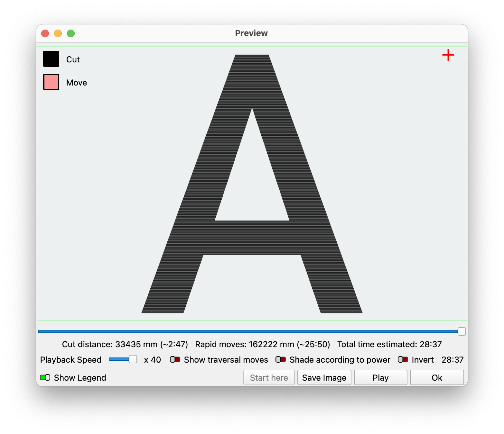Click the red crosshair origin marker
This screenshot has height=434, width=504.
coord(448,55)
